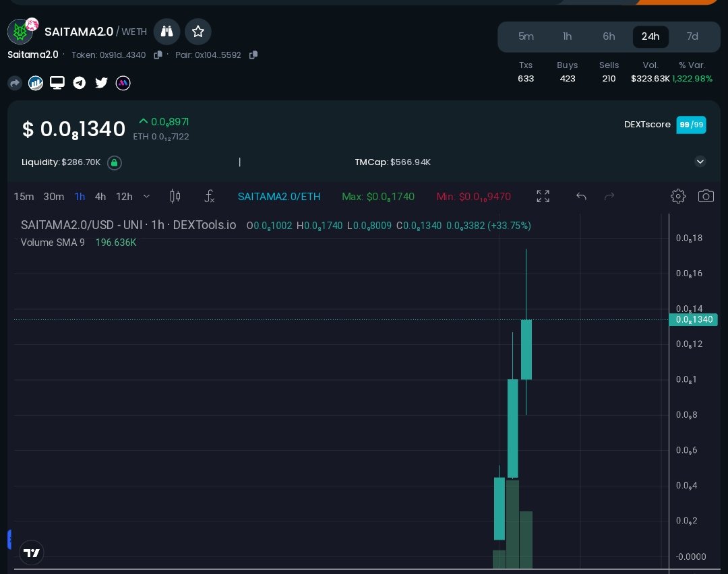Select the 6h stats period

tap(609, 36)
